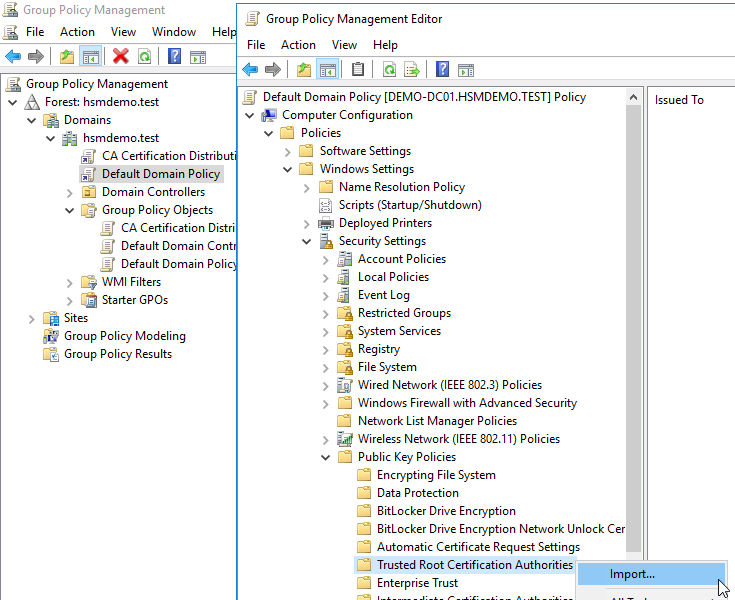Click the Properties clipboard icon in Editor toolbar

[358, 69]
